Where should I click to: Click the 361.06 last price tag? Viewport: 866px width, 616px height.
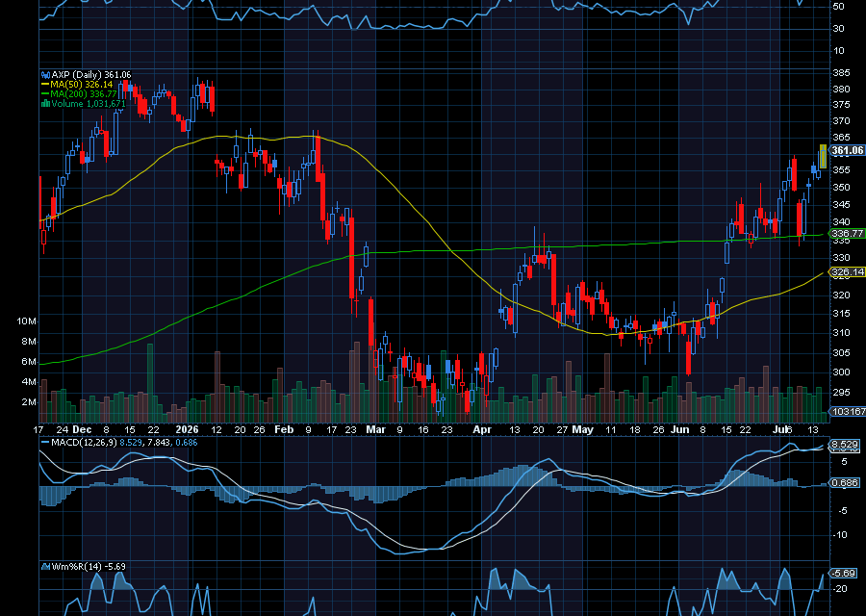pos(847,150)
